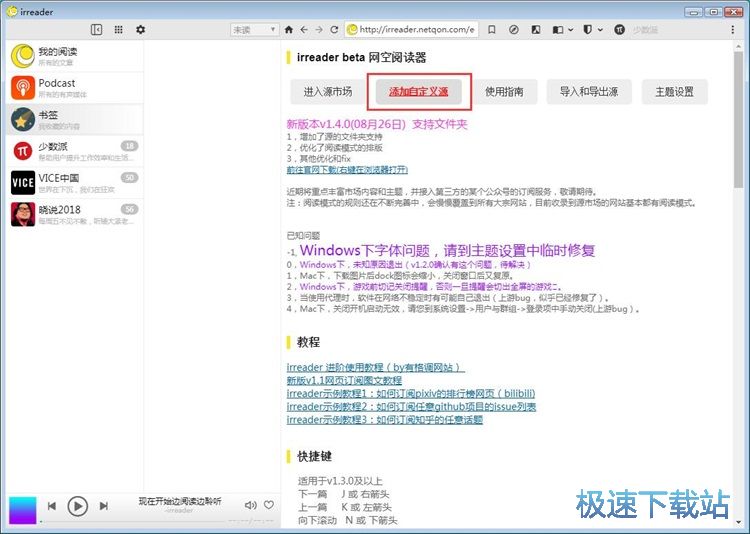Viewport: 750px width, 534px height.
Task: Click the 添加自定义源 button
Action: click(x=419, y=91)
